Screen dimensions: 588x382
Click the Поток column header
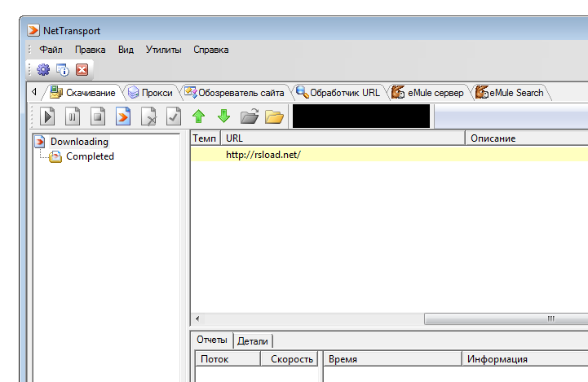click(228, 358)
